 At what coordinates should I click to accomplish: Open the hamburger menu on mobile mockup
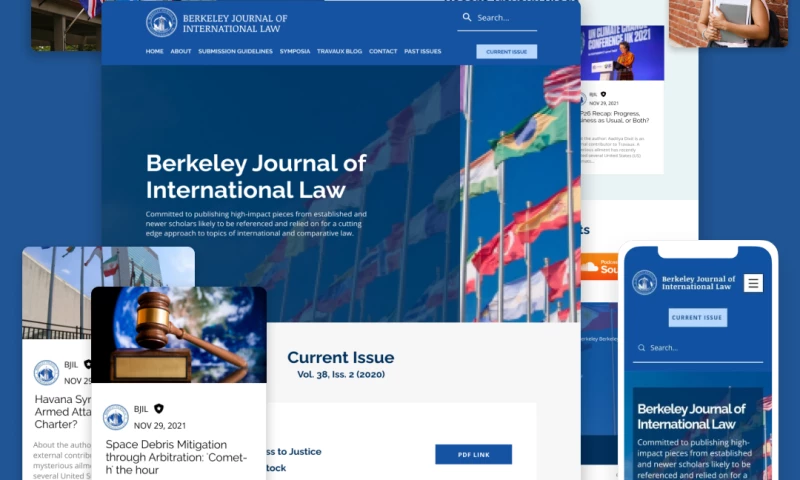[x=753, y=283]
